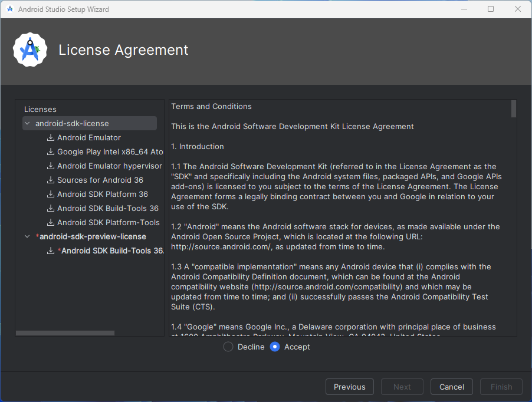Click the download icon beside Android Emulator

[51, 138]
